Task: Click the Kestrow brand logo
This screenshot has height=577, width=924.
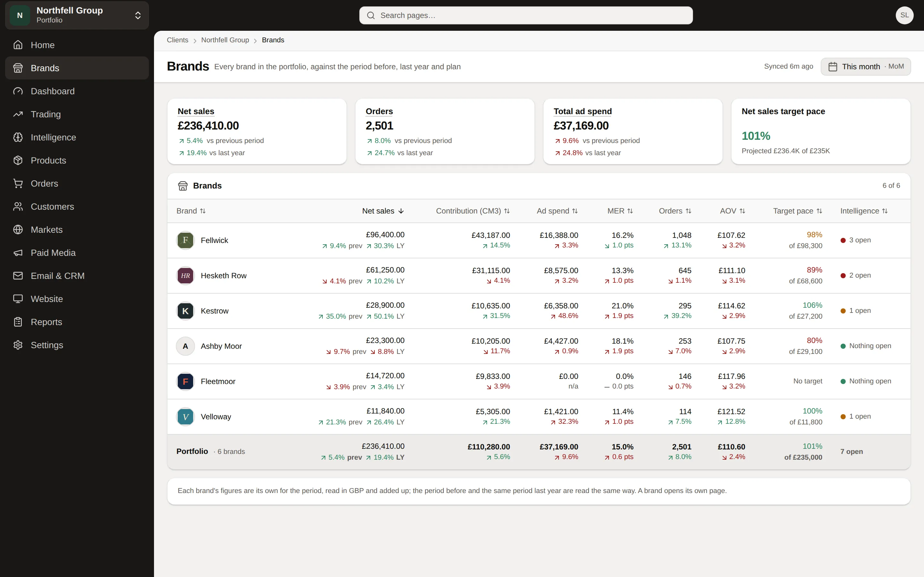Action: coord(185,311)
